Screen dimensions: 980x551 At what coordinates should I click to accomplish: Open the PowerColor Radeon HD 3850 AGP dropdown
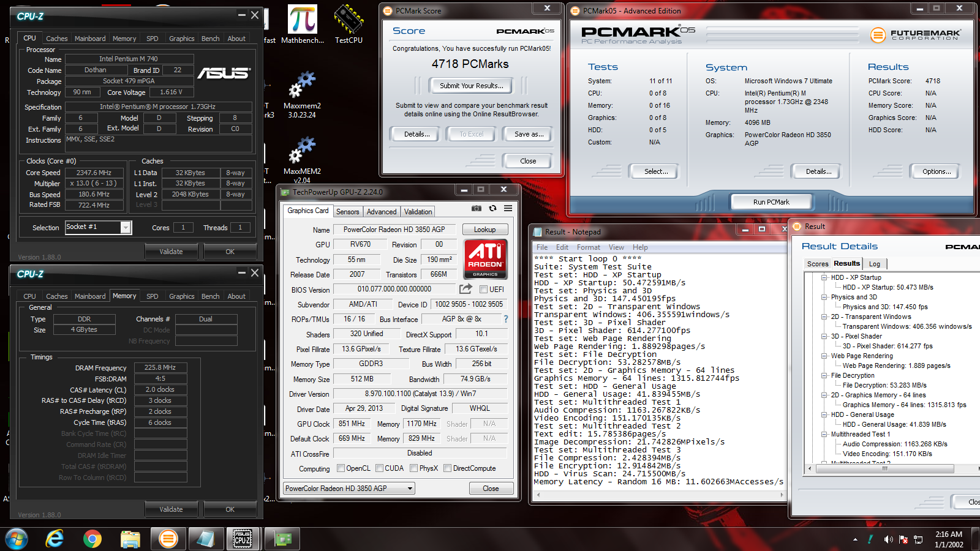(x=349, y=489)
